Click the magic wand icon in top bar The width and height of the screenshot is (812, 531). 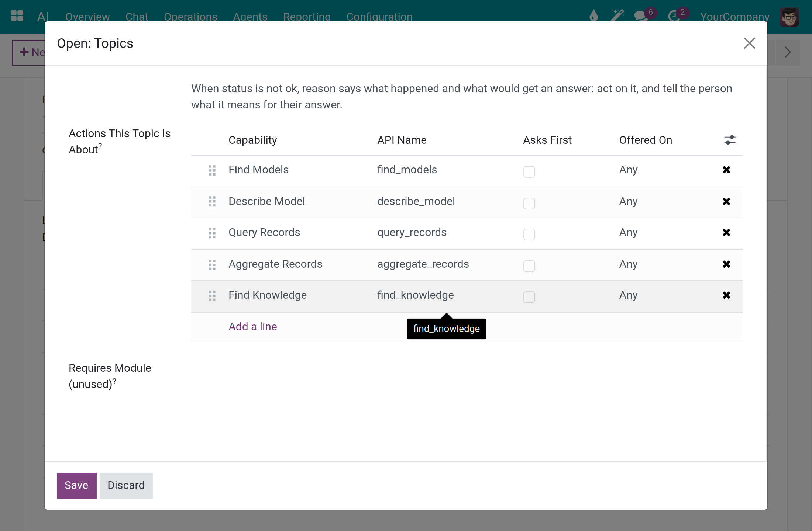pyautogui.click(x=617, y=16)
